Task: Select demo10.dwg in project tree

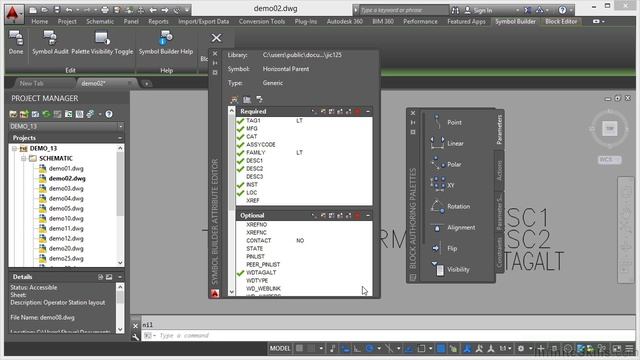Action: click(x=66, y=218)
